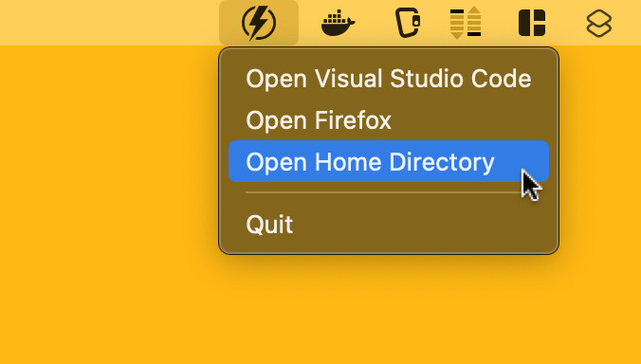
Task: Exit the app with the Quit entry
Action: click(389, 225)
